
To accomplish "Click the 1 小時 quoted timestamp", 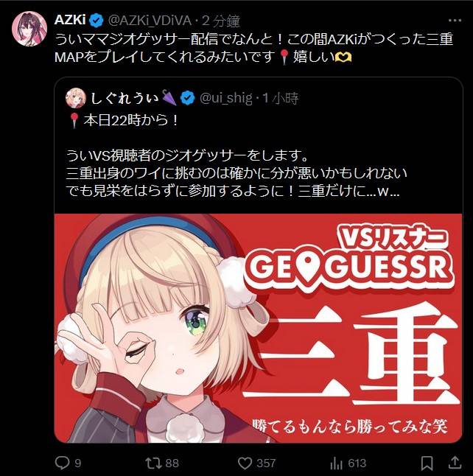I will (x=280, y=98).
